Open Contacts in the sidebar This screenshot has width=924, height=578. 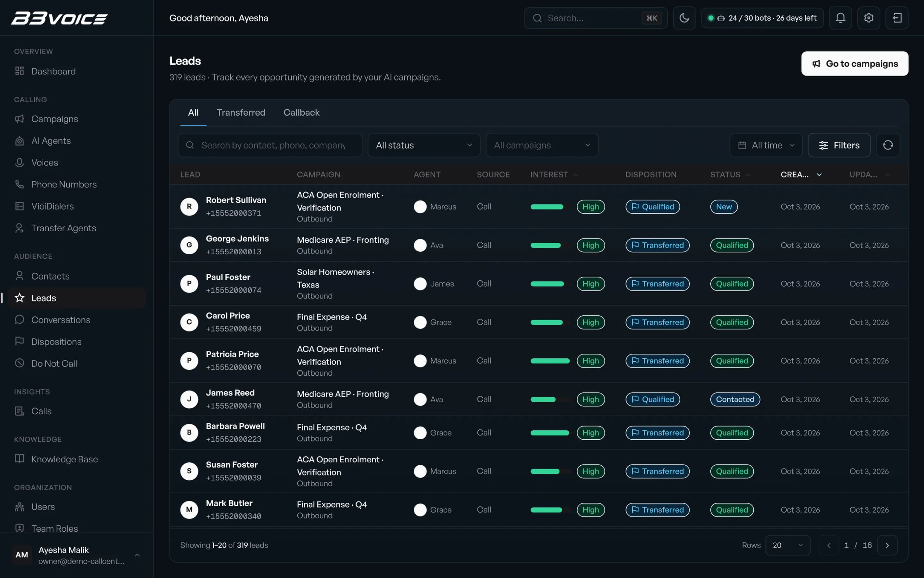[x=77, y=276]
